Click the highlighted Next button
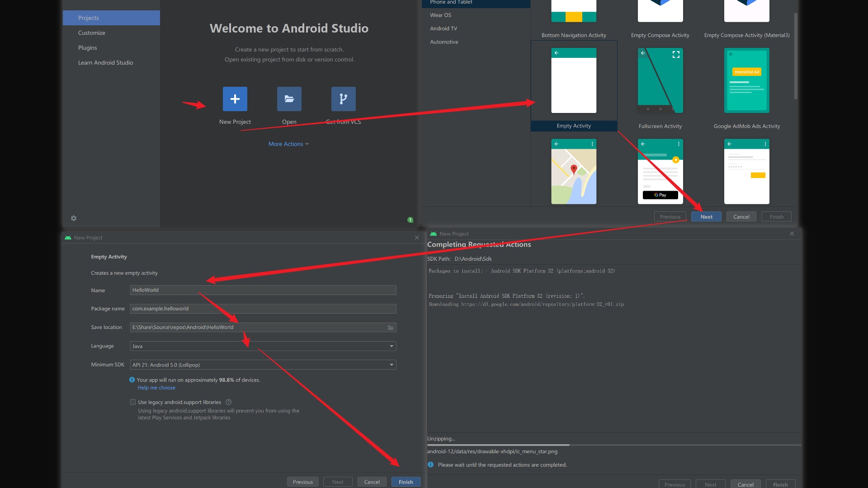The width and height of the screenshot is (868, 488). [x=706, y=217]
